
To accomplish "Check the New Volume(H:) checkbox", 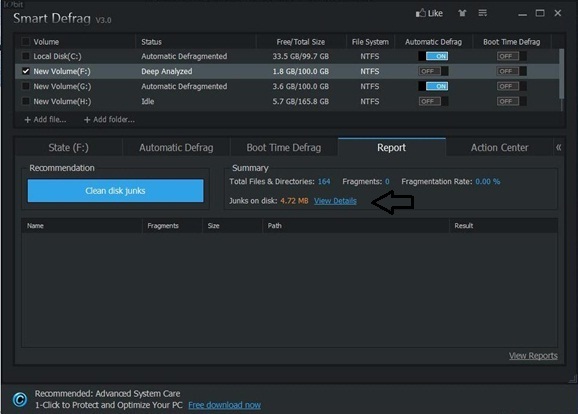I will (25, 101).
